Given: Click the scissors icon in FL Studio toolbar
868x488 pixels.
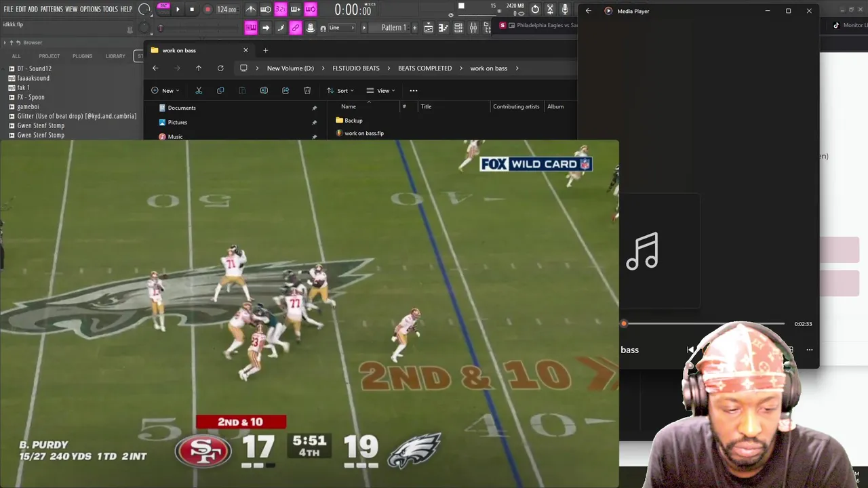Looking at the screenshot, I should pyautogui.click(x=550, y=9).
